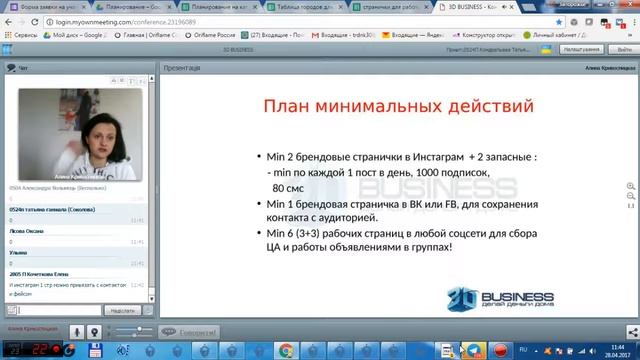The image size is (640, 360).
Task: Click the microphone button in conference toolbar
Action: click(x=77, y=332)
